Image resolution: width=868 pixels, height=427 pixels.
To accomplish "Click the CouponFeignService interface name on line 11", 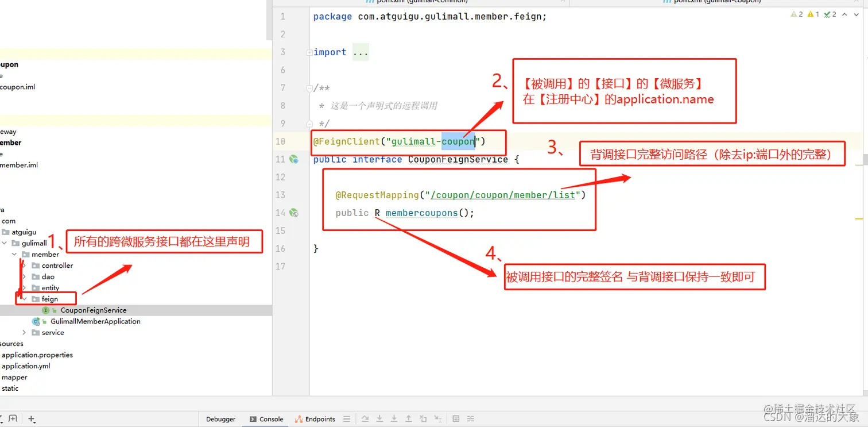I will (x=458, y=159).
